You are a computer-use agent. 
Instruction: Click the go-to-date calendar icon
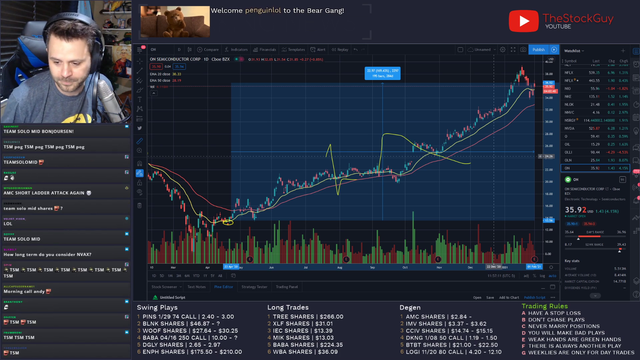pyautogui.click(x=233, y=276)
